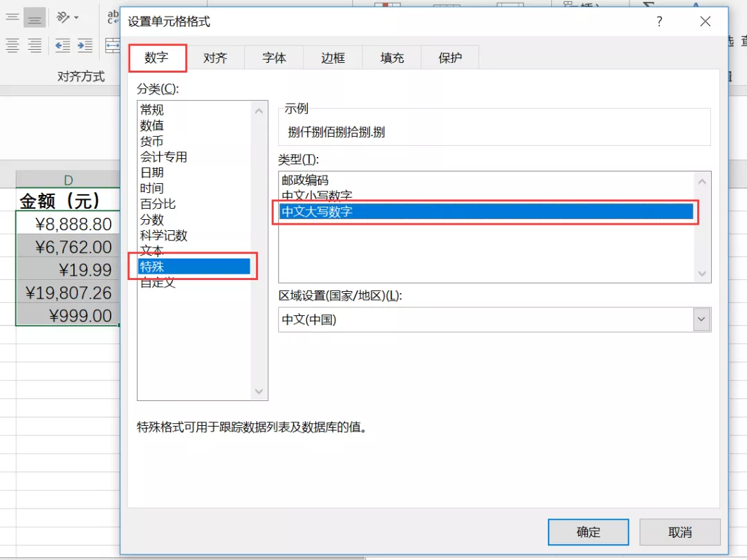Open the 字体 tab

click(x=274, y=58)
